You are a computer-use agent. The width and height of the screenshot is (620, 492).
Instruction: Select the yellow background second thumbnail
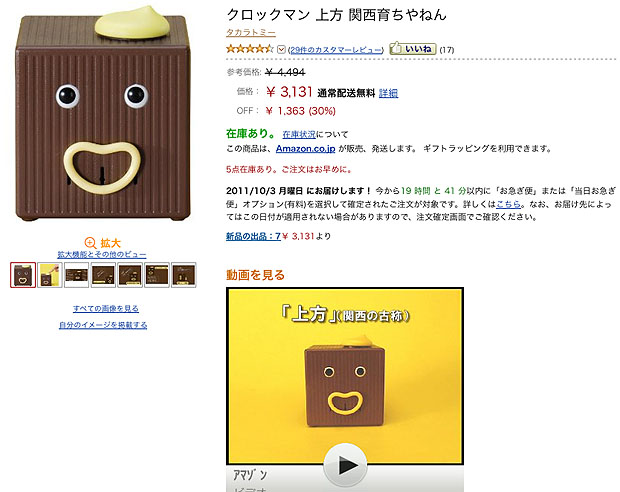point(50,275)
